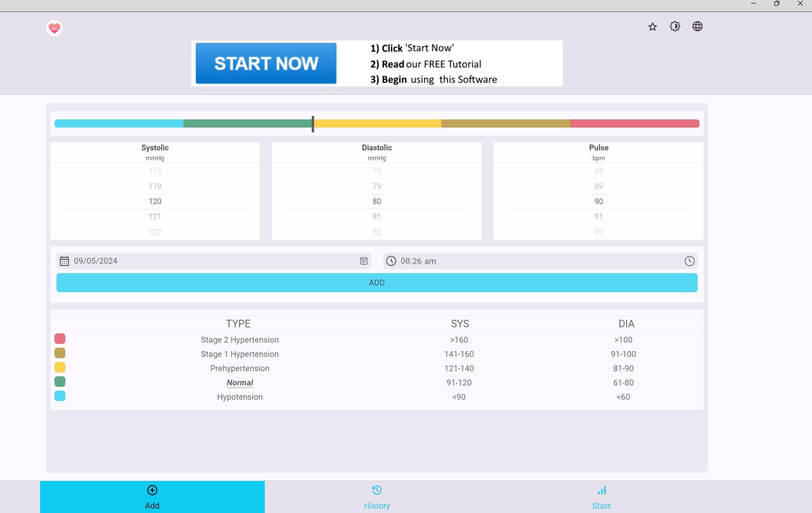Image resolution: width=812 pixels, height=513 pixels.
Task: Click the History clock icon in bottom bar
Action: coord(377,490)
